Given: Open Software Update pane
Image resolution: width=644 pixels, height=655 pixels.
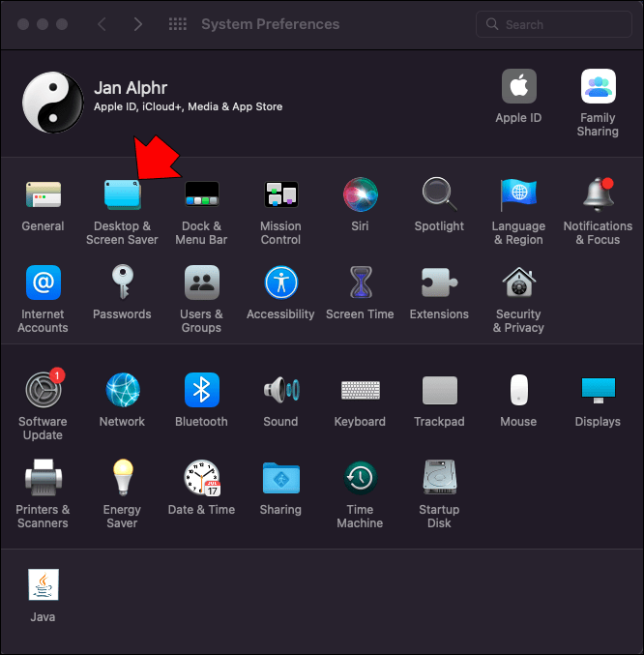Looking at the screenshot, I should pyautogui.click(x=43, y=390).
